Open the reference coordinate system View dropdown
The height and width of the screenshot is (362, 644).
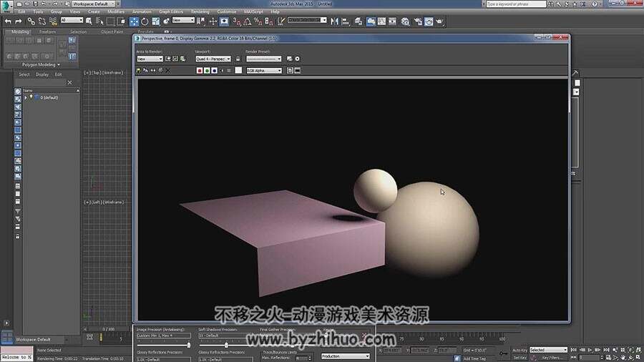183,20
